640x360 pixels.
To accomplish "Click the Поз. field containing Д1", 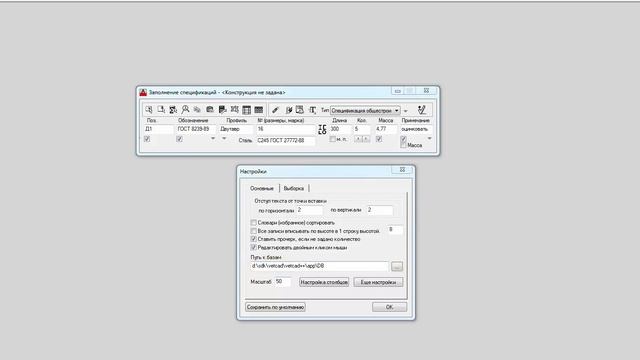I will tap(159, 129).
